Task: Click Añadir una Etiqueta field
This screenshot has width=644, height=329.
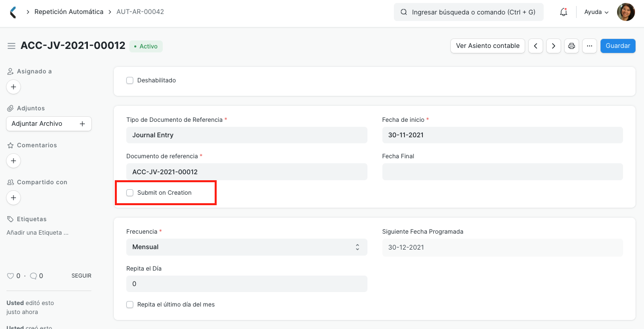Action: tap(37, 233)
